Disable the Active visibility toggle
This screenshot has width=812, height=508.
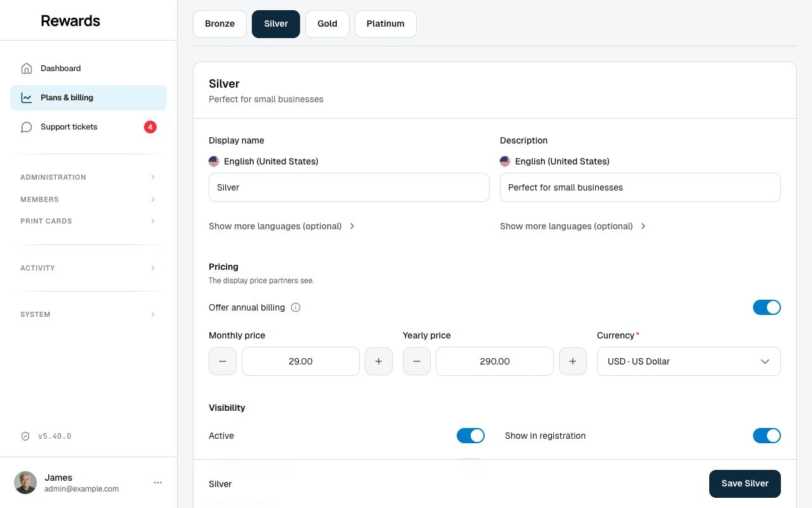pyautogui.click(x=471, y=436)
